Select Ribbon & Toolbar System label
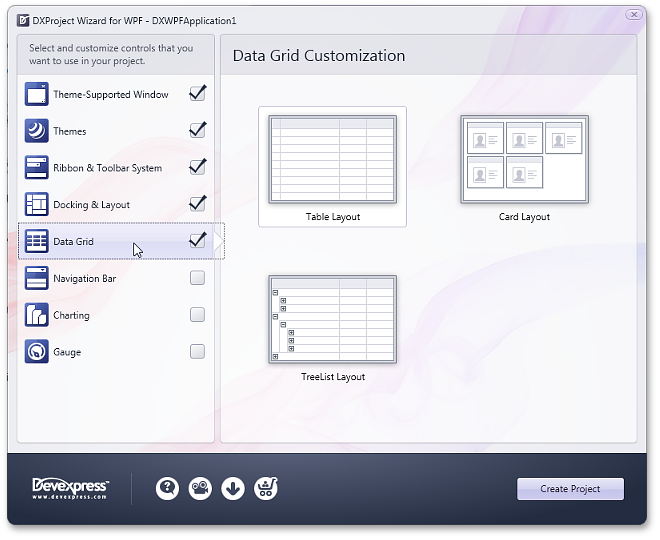Screen dimensions: 660x540 pyautogui.click(x=107, y=168)
